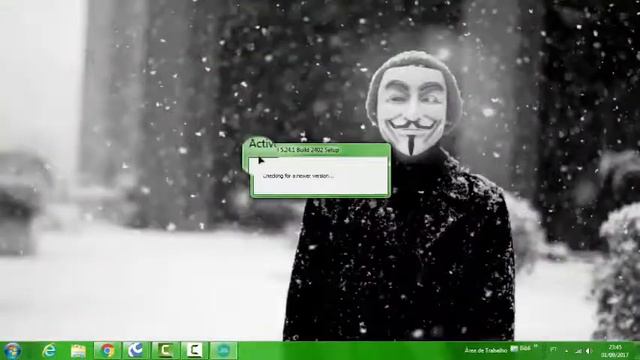This screenshot has width=640, height=360.
Task: Expand the libraries toolbar chevron
Action: pos(536,346)
